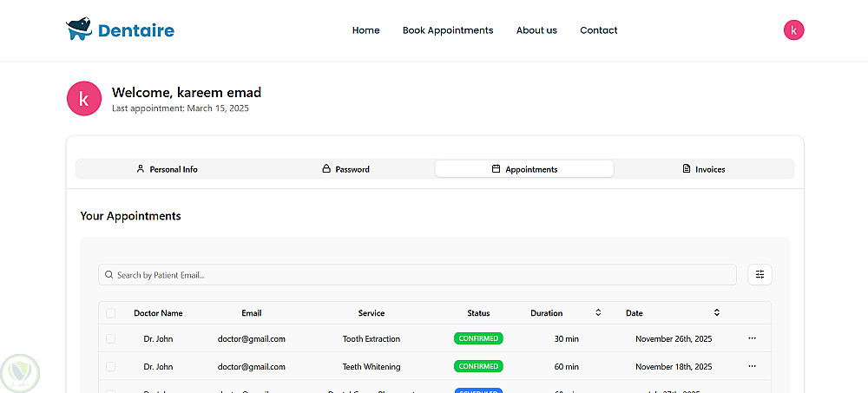
Task: Check the Teeth Whitening appointment row
Action: coord(110,366)
